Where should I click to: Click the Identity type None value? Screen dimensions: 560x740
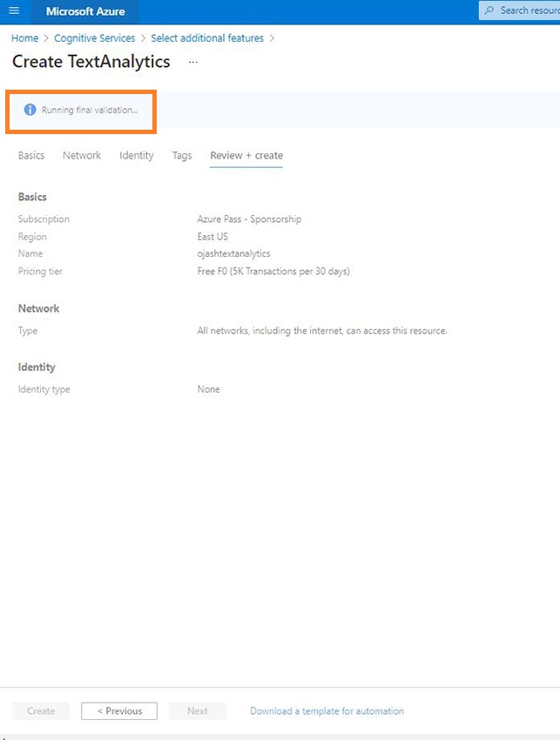tap(208, 389)
